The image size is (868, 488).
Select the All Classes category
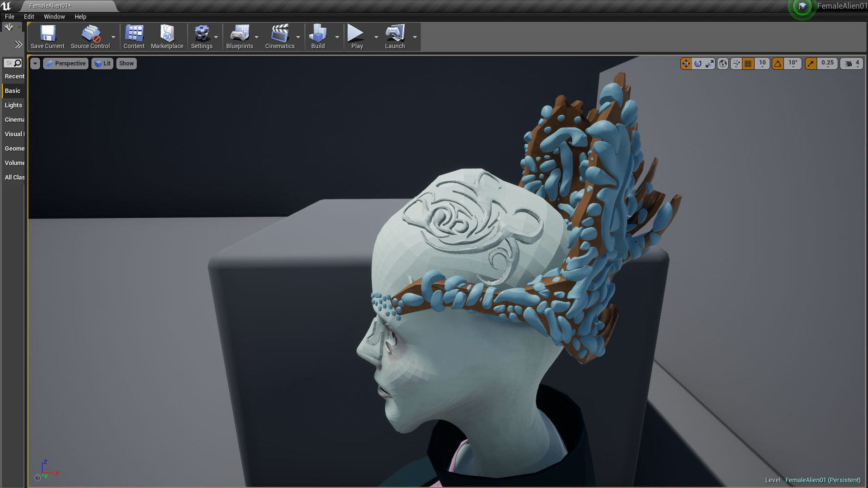click(14, 178)
